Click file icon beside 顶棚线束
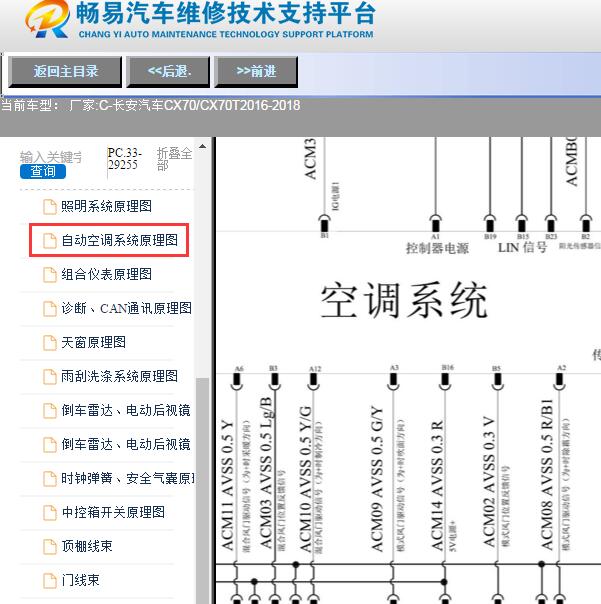The image size is (601, 604). (50, 547)
